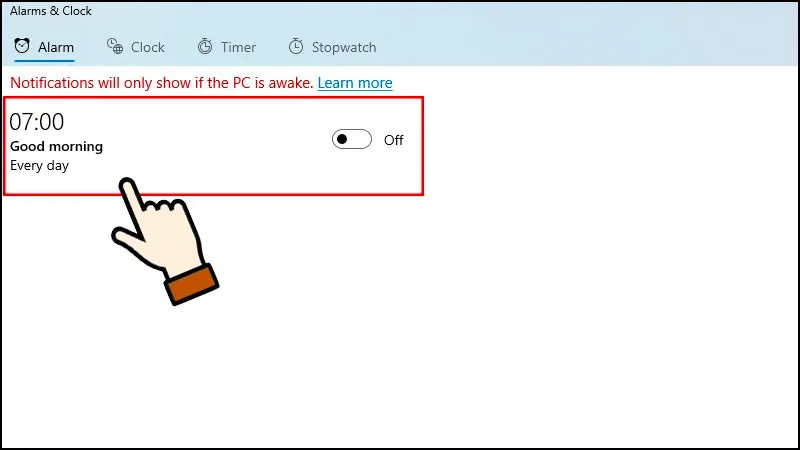Select the world clock globe icon
This screenshot has height=450, width=800.
tap(115, 46)
